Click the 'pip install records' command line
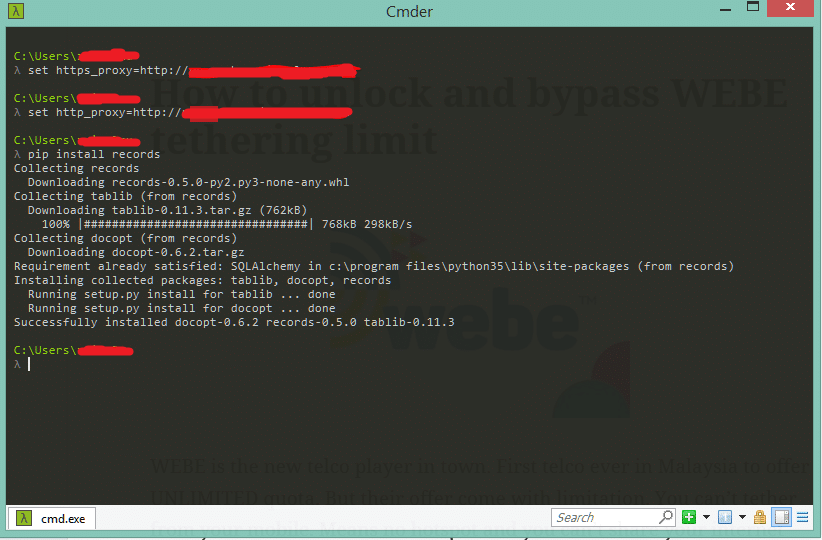This screenshot has height=540, width=822. (87, 154)
